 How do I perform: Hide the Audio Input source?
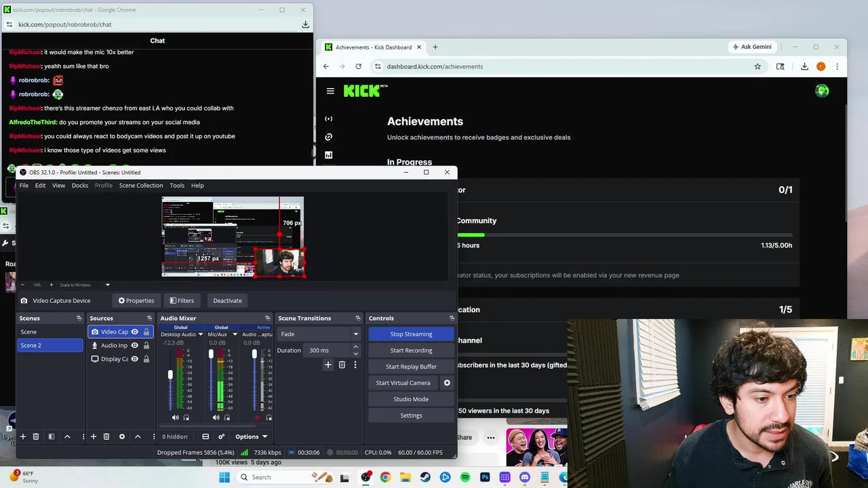[x=134, y=346]
